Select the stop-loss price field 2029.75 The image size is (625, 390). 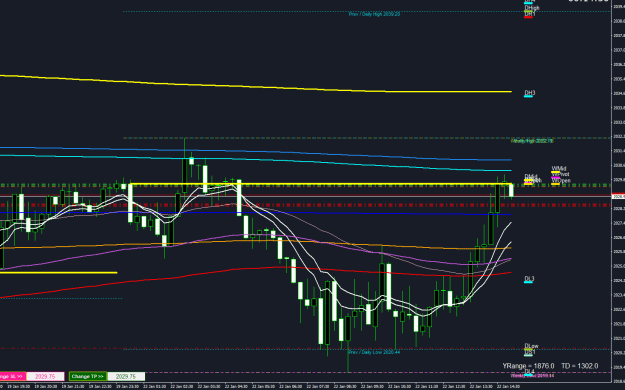(x=45, y=376)
